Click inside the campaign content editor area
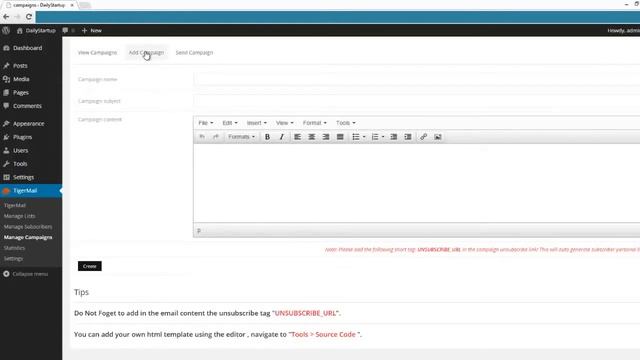 (417, 183)
